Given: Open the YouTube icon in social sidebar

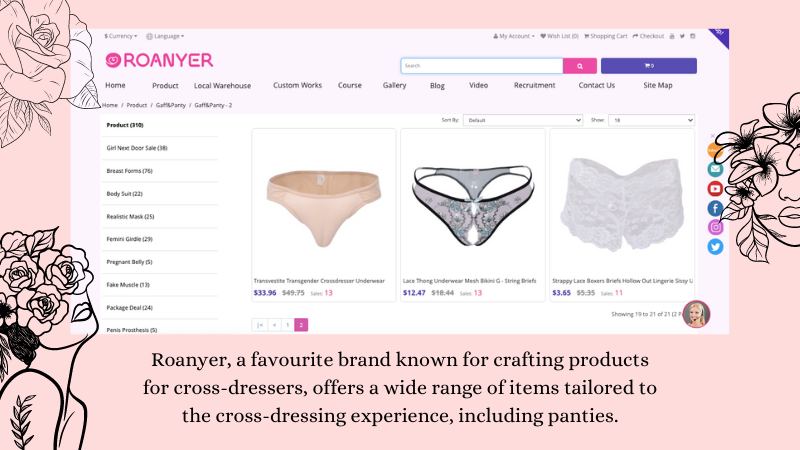Looking at the screenshot, I should pos(715,189).
